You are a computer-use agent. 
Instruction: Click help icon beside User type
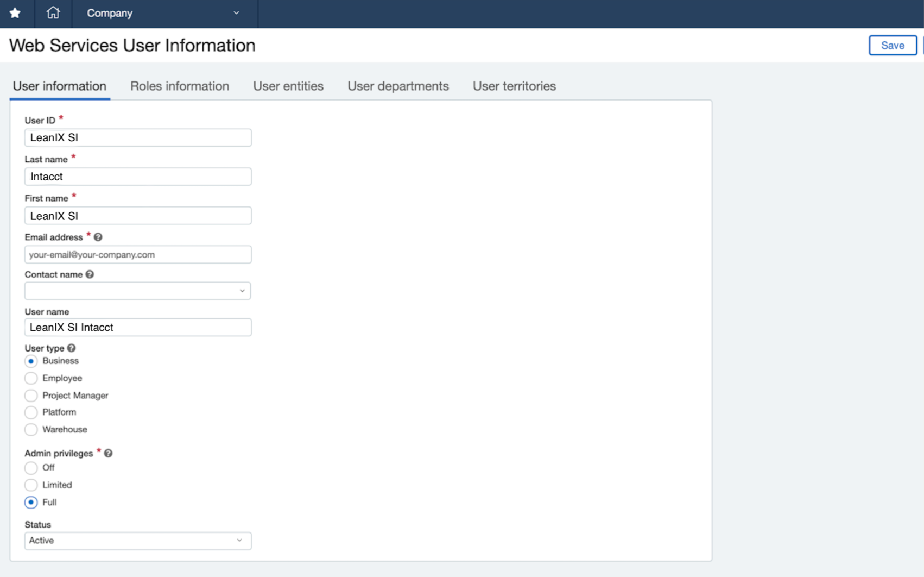71,348
